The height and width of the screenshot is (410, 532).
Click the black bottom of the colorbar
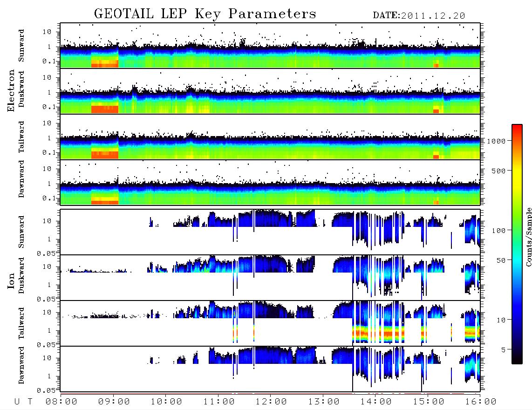pyautogui.click(x=517, y=359)
